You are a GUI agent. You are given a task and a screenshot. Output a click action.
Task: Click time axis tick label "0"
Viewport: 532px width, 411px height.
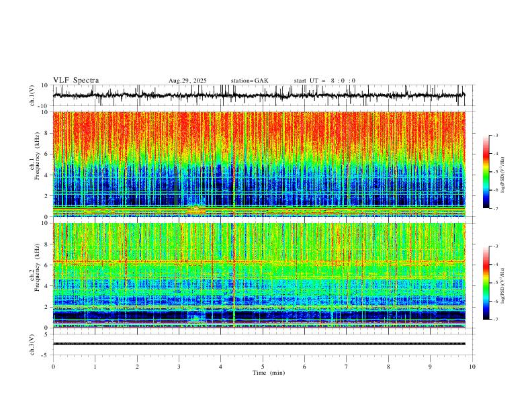pos(53,367)
